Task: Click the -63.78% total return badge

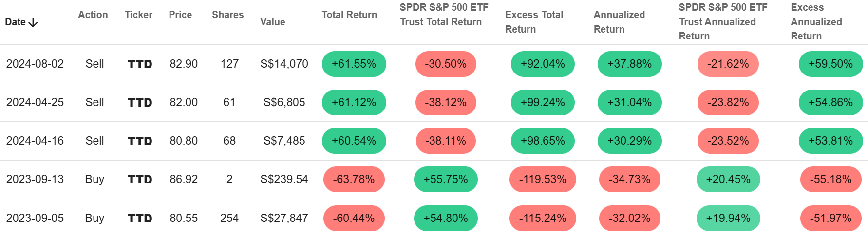Action: point(354,180)
